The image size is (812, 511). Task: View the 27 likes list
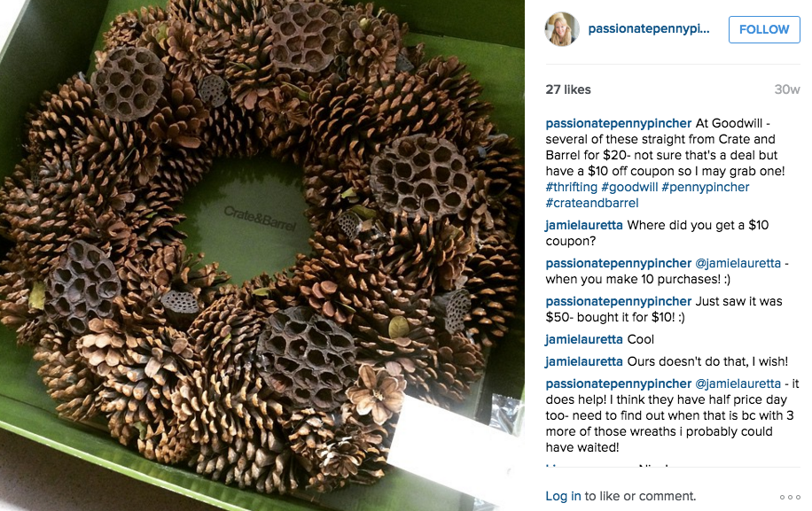(x=568, y=89)
